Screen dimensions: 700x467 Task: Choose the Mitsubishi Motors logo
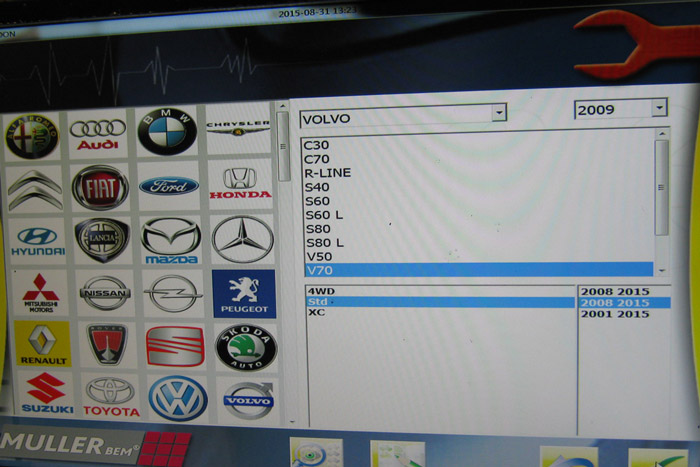pyautogui.click(x=41, y=293)
